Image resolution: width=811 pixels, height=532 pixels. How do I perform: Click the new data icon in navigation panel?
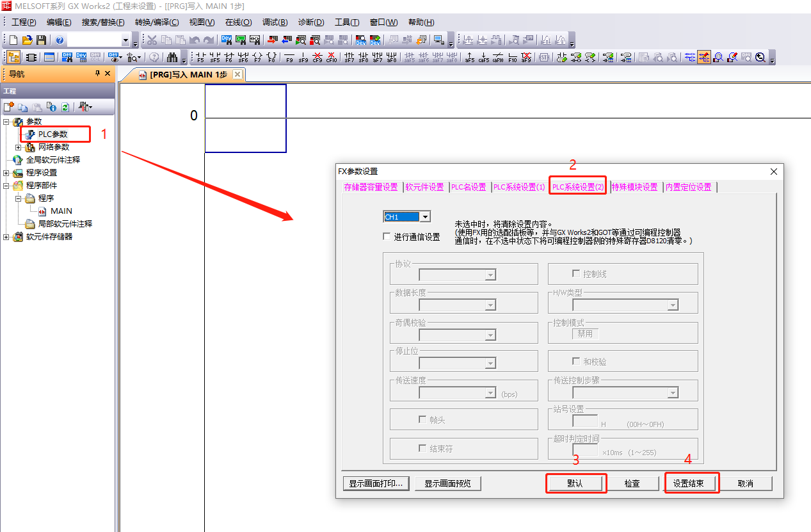coord(9,107)
